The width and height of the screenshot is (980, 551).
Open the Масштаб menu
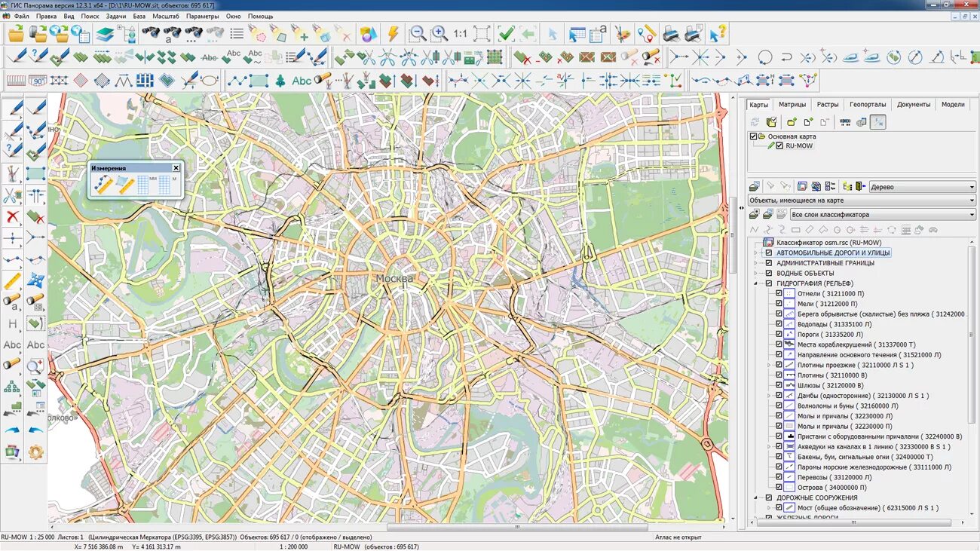click(x=165, y=16)
